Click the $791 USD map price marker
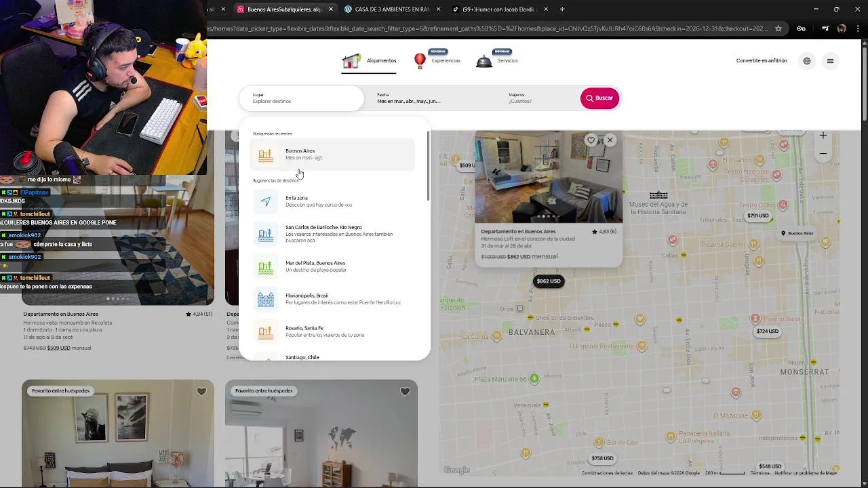Viewport: 868px width, 488px height. point(758,216)
